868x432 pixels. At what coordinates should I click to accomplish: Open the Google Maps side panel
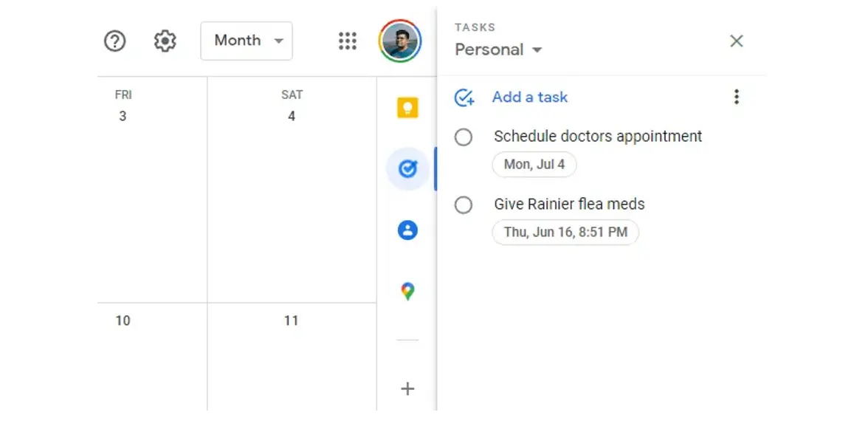(407, 291)
